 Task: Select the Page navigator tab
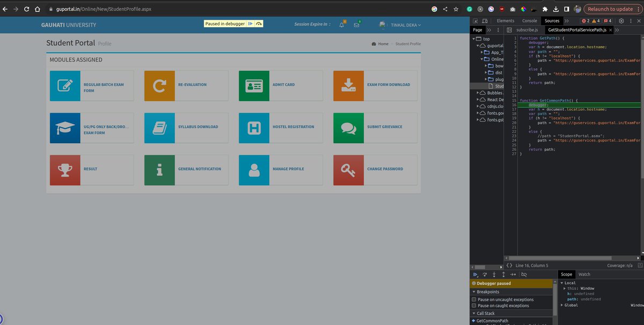click(477, 30)
